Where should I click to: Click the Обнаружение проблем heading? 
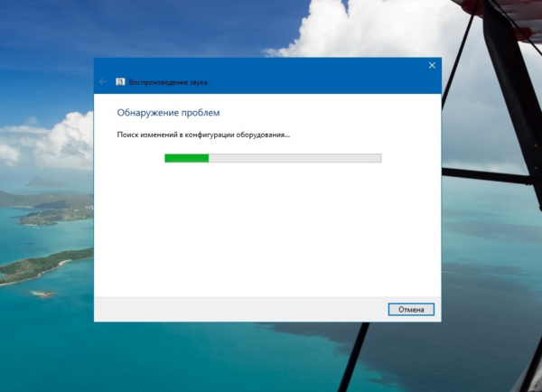(168, 113)
